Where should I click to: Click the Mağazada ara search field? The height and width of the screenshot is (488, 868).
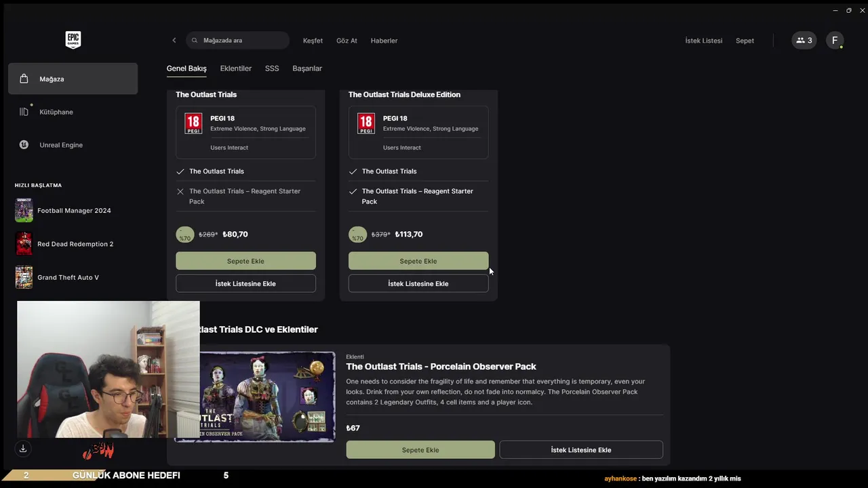pos(237,41)
